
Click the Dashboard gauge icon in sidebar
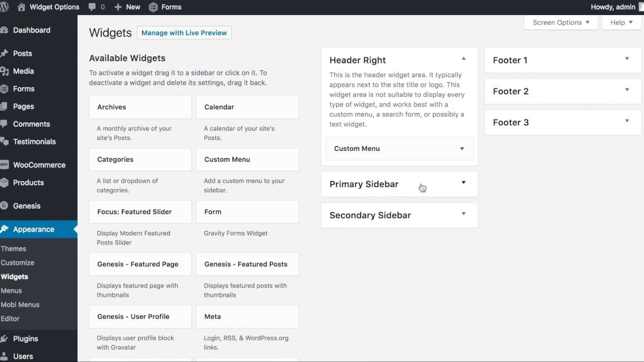[x=4, y=30]
